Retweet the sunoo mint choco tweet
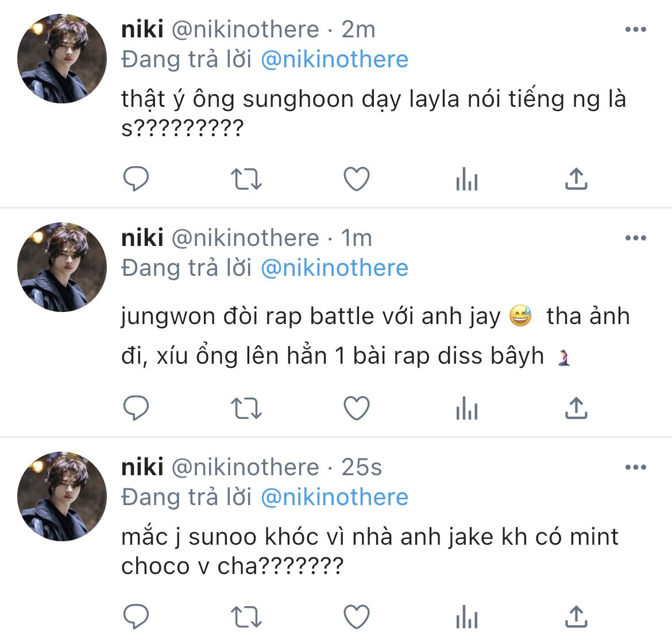 tap(246, 617)
